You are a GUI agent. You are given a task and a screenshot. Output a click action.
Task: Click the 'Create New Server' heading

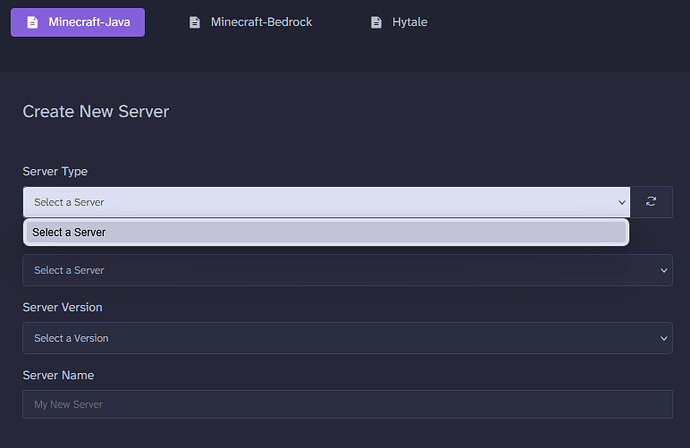click(x=96, y=111)
